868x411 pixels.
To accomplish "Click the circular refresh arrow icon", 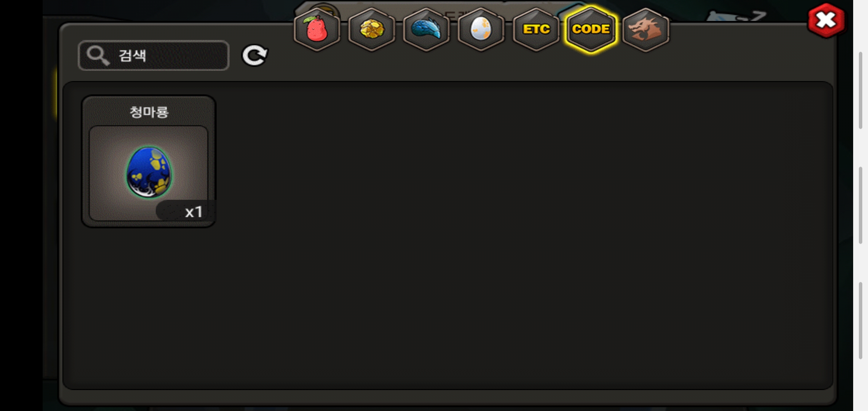I will tap(255, 56).
